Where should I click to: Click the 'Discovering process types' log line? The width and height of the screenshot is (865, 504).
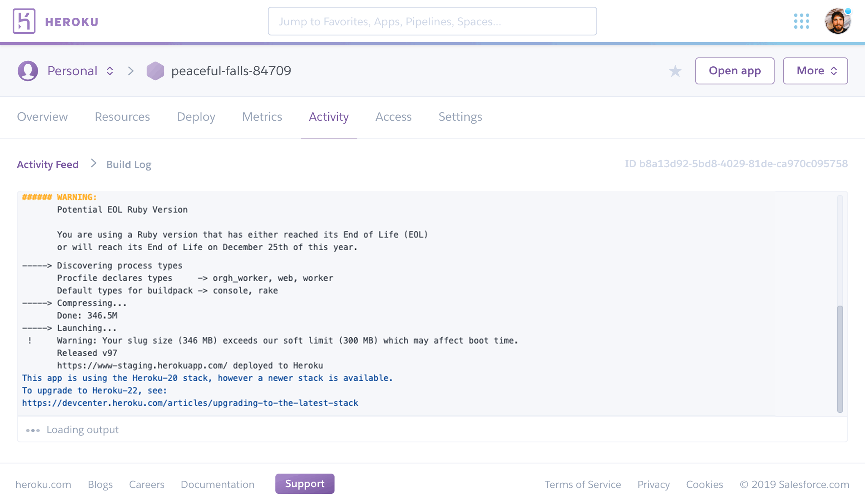pos(120,266)
